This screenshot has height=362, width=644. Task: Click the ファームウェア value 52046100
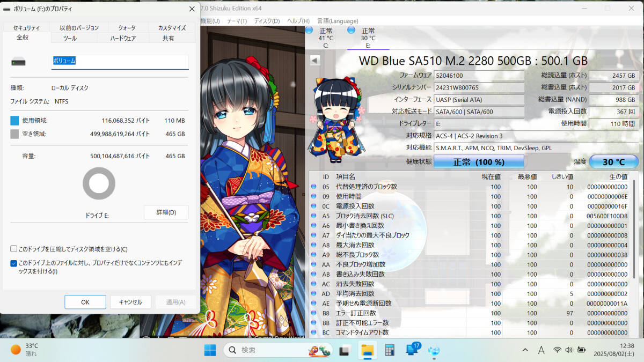tap(479, 75)
